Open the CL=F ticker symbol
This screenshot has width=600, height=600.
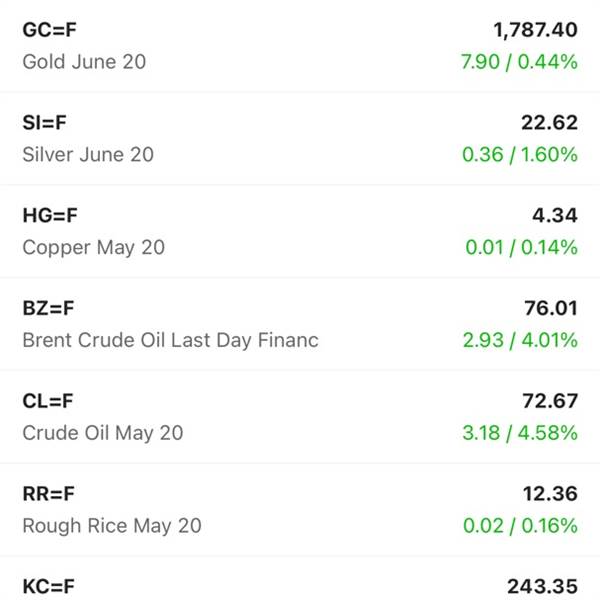[48, 401]
